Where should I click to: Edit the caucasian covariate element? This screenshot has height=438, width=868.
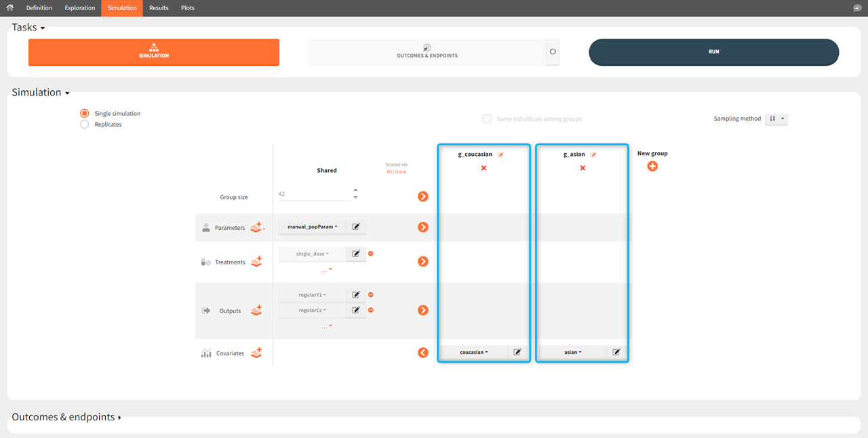coord(517,353)
